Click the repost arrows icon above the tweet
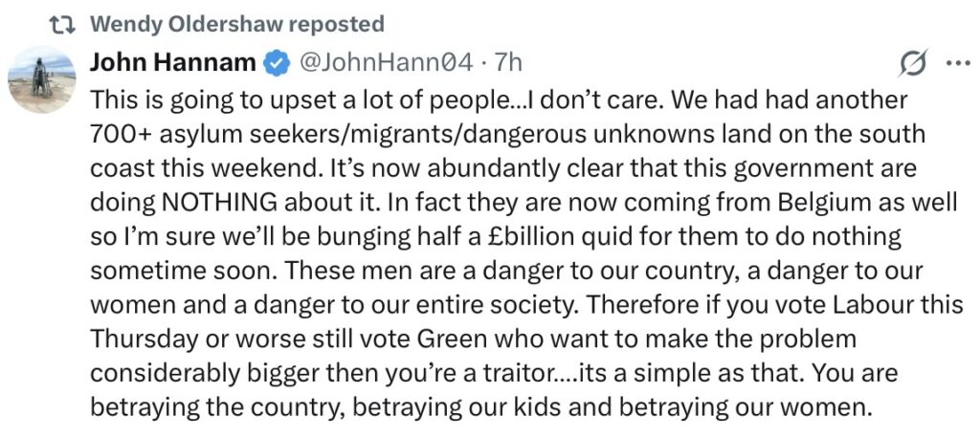This screenshot has width=980, height=437. tap(62, 24)
